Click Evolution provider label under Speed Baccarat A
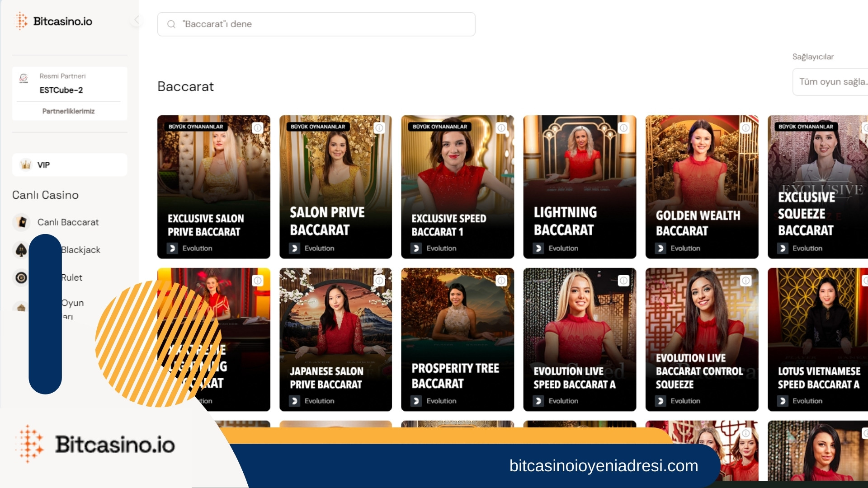868x488 pixels. tap(563, 401)
